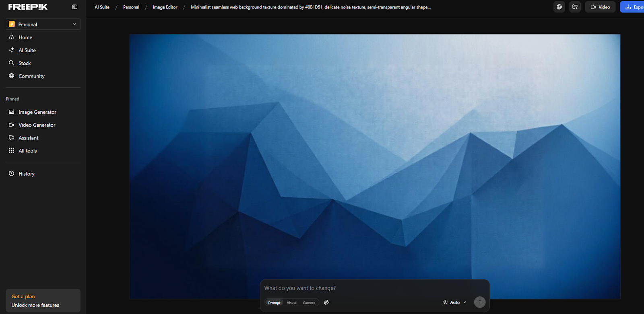This screenshot has height=314, width=644.
Task: Click the Freepik logo
Action: click(28, 7)
